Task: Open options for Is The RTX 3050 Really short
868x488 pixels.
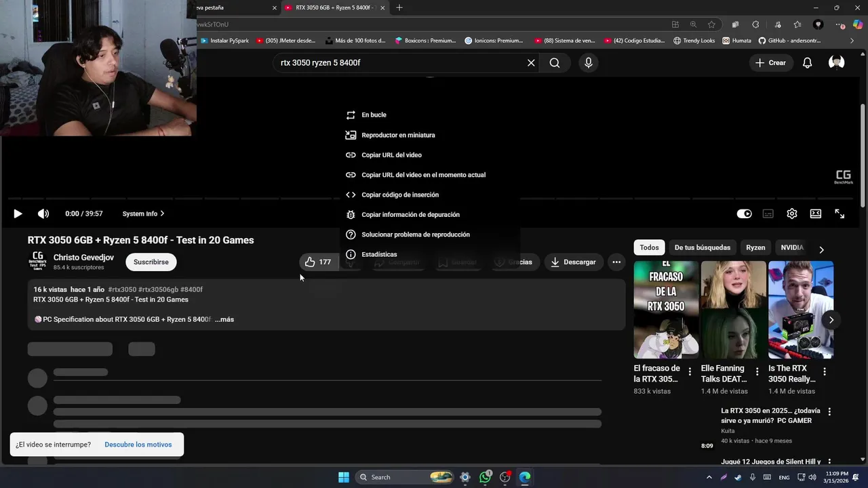Action: coord(825,371)
